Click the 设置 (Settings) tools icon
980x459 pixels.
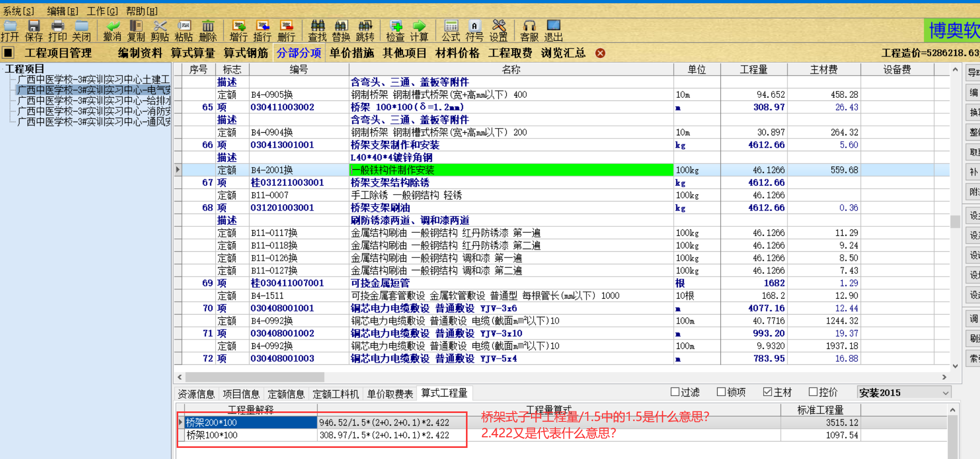click(498, 31)
